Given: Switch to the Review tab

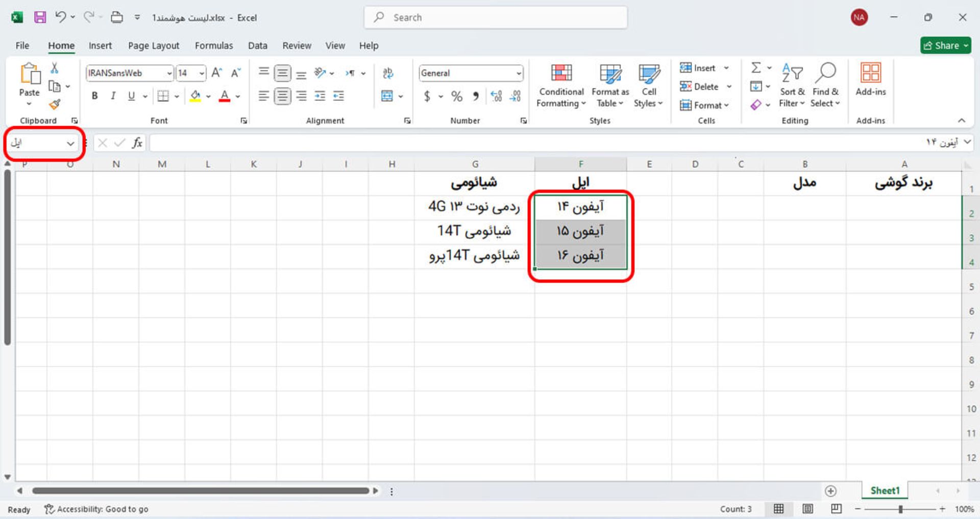Looking at the screenshot, I should 297,45.
